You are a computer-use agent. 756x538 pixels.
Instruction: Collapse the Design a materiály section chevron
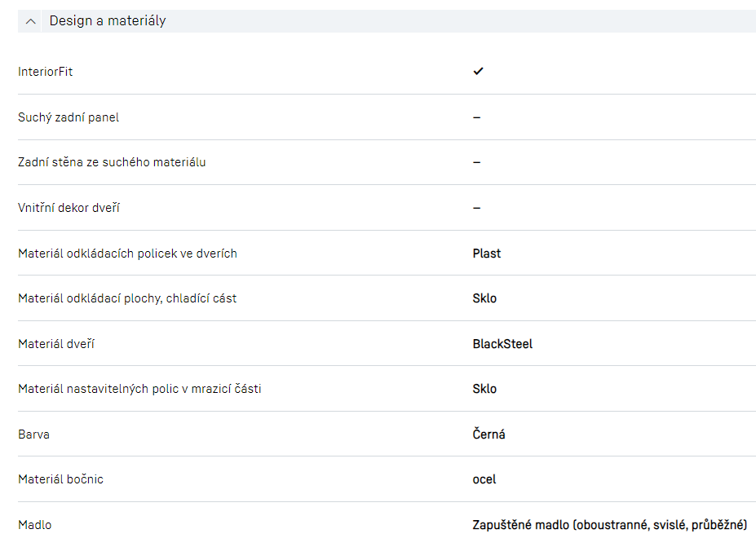pyautogui.click(x=31, y=21)
